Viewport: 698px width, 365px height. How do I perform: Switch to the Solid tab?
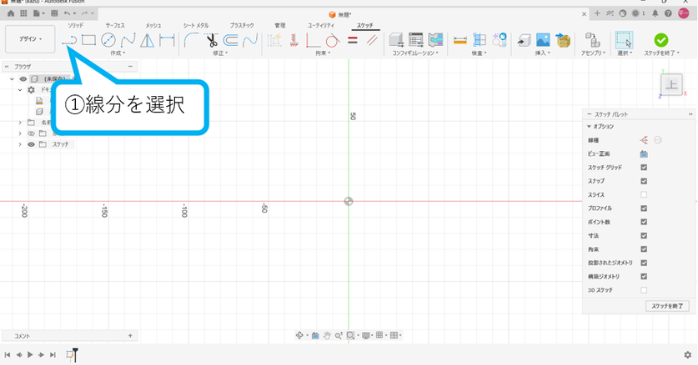coord(76,25)
